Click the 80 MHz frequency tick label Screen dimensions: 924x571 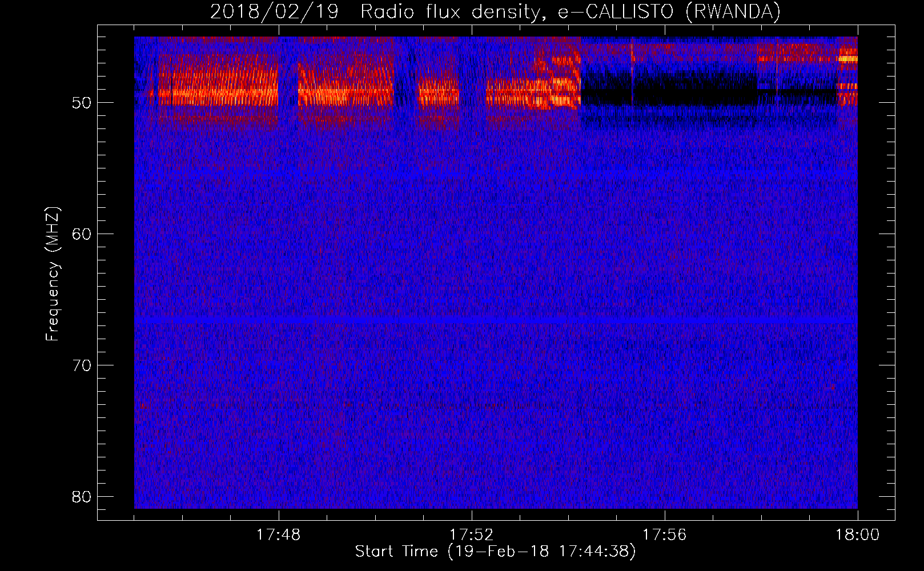[x=82, y=497]
